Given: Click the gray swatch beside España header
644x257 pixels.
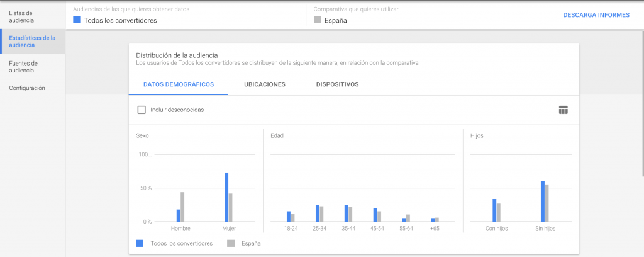Looking at the screenshot, I should point(317,20).
